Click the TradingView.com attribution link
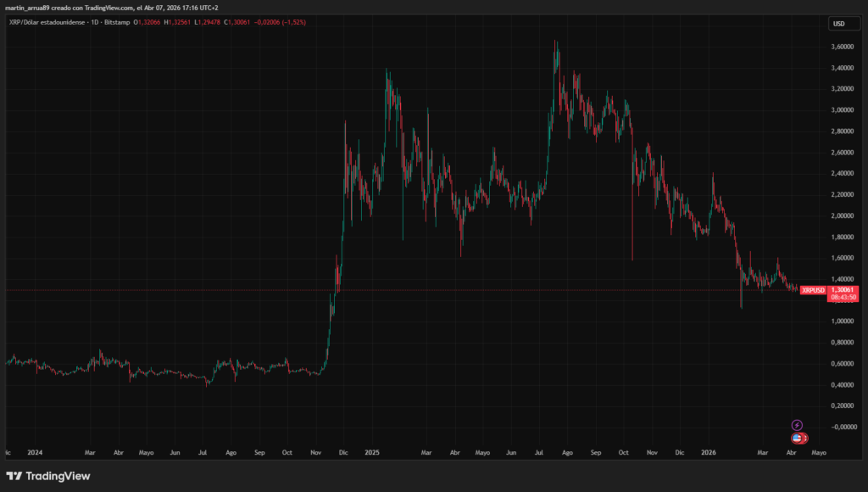868x492 pixels. click(108, 7)
